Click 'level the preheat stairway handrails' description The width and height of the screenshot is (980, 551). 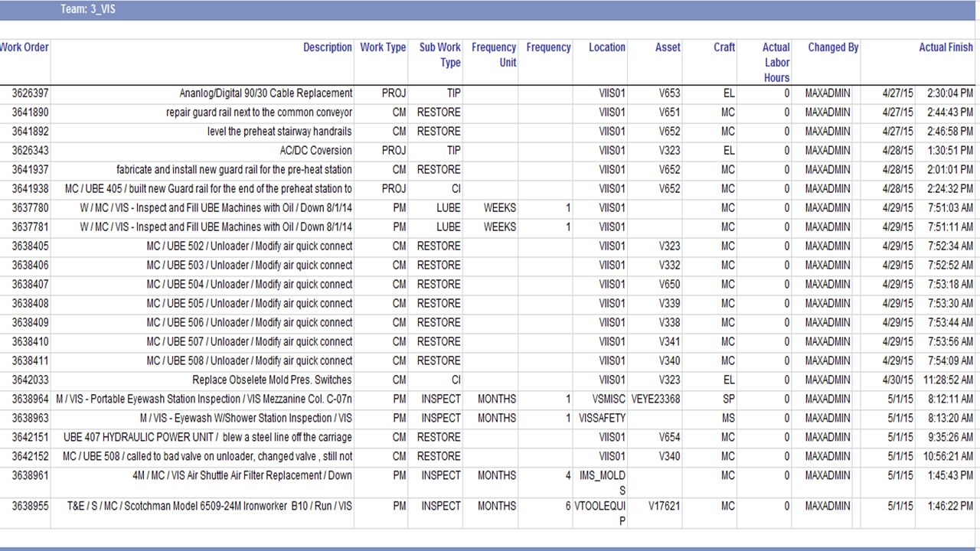tap(280, 132)
